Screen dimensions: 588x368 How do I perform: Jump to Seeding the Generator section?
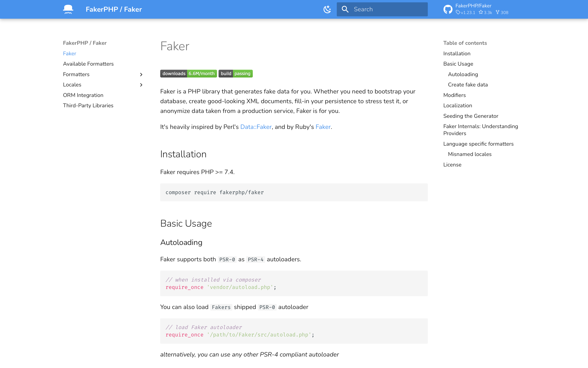pos(471,116)
